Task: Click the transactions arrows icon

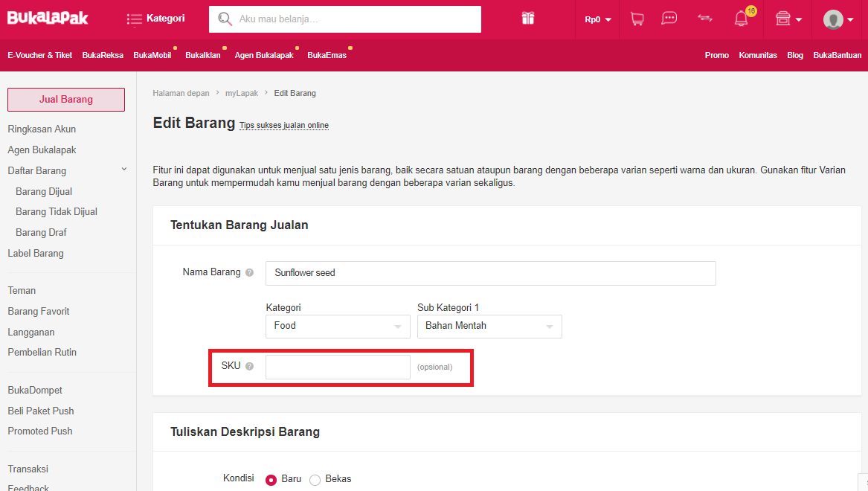Action: point(704,19)
